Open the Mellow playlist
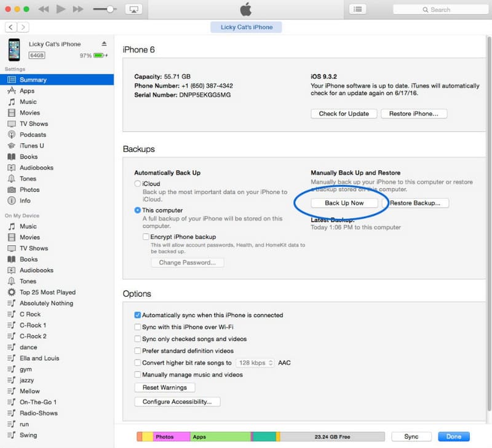Screen dimensions: 492x448 [57, 391]
